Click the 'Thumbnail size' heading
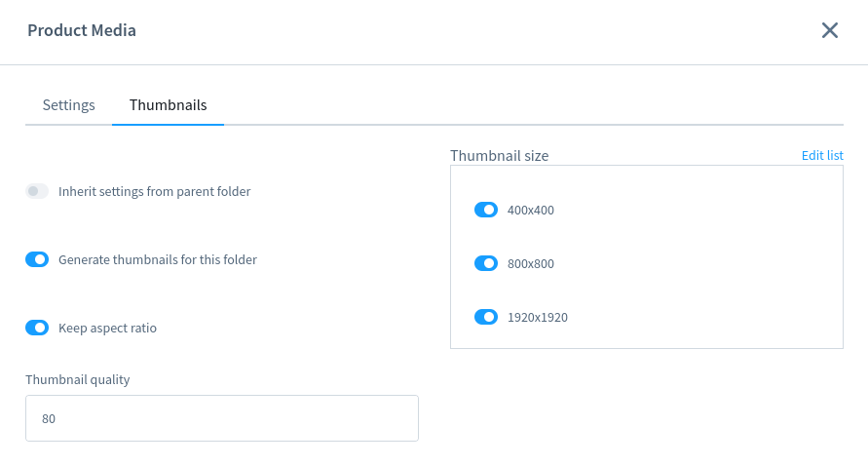This screenshot has height=466, width=868. point(499,156)
